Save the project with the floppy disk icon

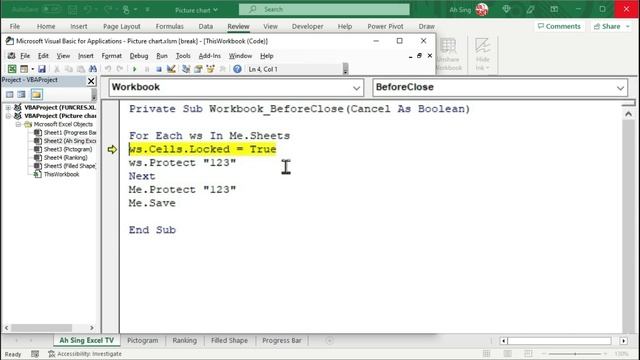point(42,69)
